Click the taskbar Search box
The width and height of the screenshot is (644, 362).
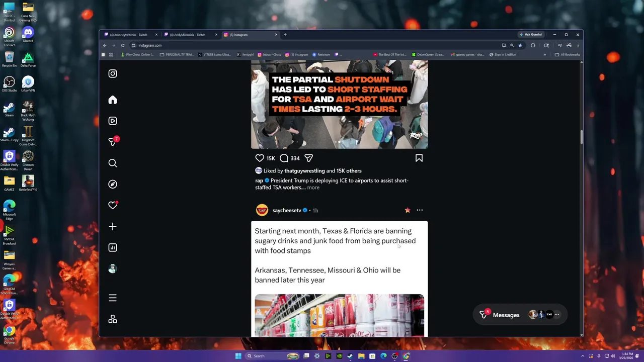click(272, 356)
